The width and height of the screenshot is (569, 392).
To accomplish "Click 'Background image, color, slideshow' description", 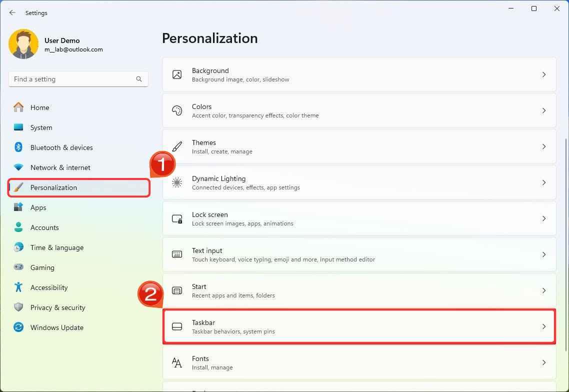I will (240, 79).
